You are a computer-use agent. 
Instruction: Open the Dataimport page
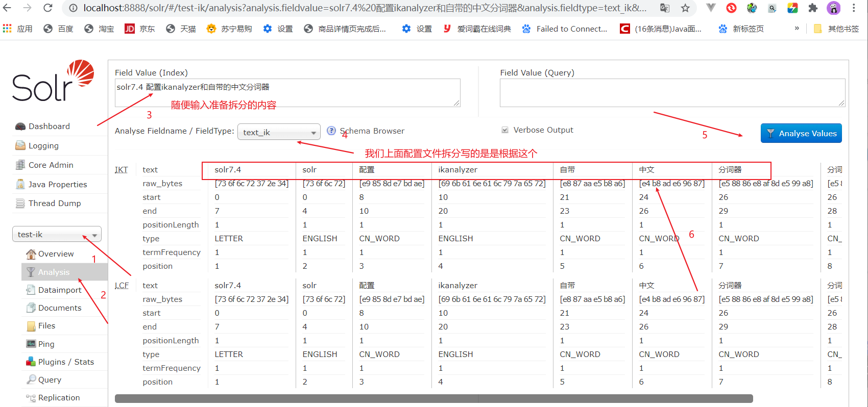tap(60, 290)
